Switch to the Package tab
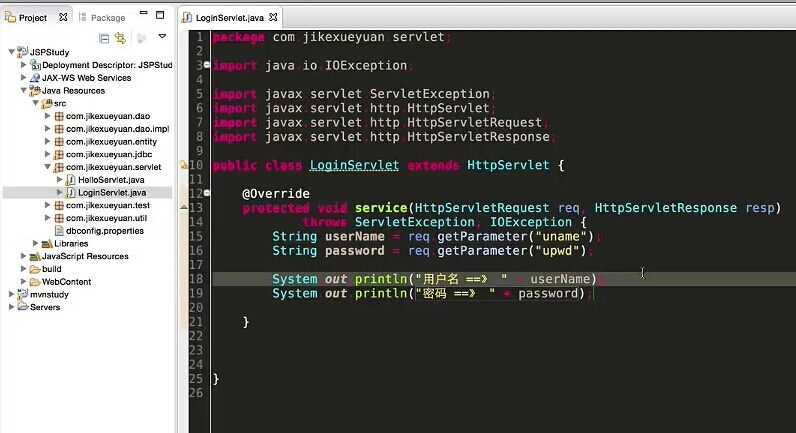The height and width of the screenshot is (433, 796). [x=108, y=18]
